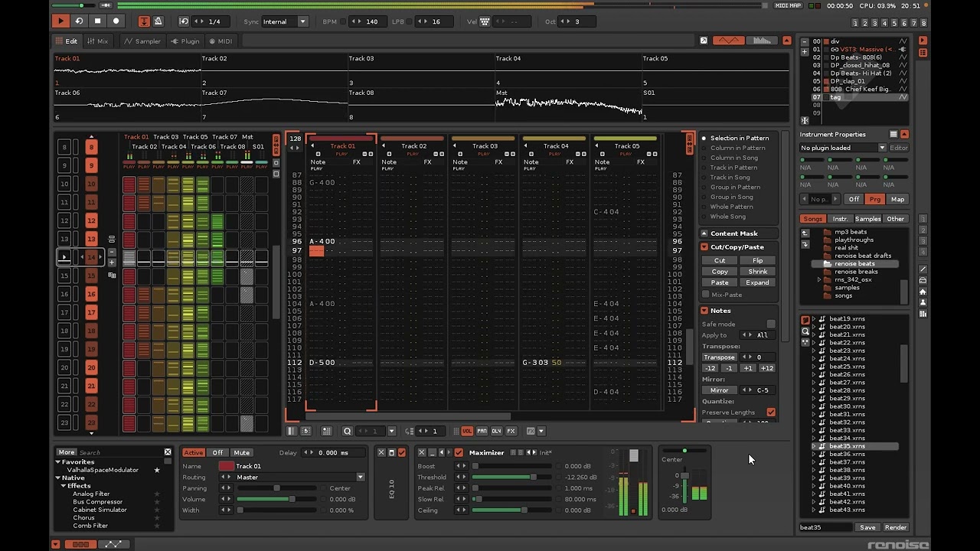Expand beat19.xrns file entry
Viewport: 980px width, 551px height.
tap(814, 319)
